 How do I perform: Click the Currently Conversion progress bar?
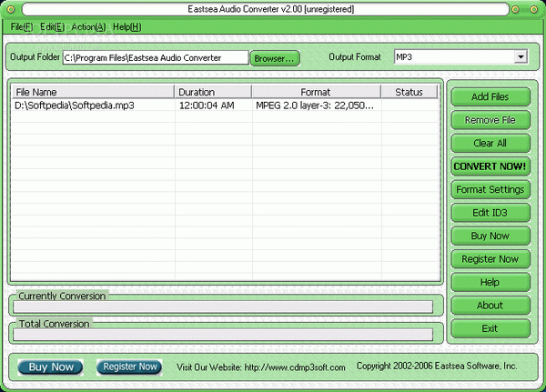click(223, 307)
